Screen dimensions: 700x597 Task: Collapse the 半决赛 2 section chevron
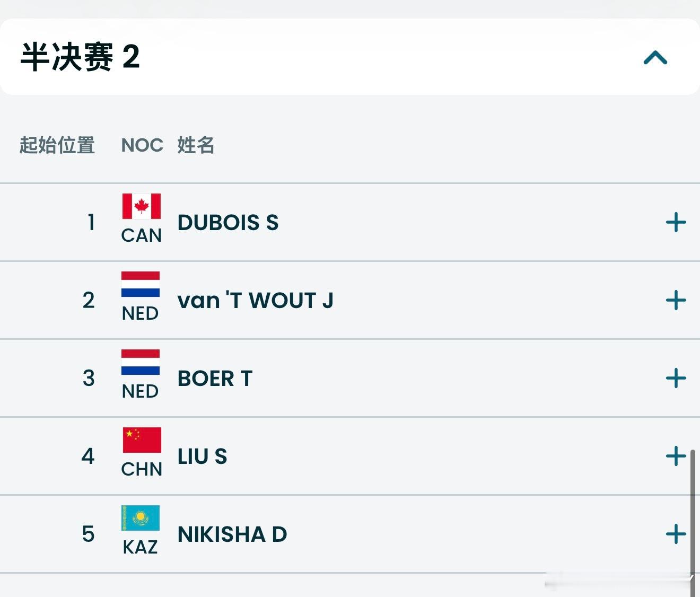(x=655, y=57)
